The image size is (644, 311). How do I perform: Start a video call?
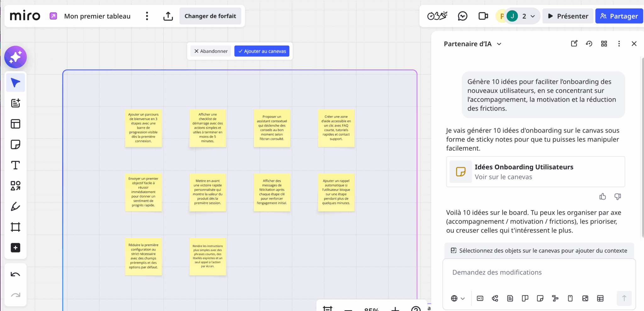[x=483, y=16]
